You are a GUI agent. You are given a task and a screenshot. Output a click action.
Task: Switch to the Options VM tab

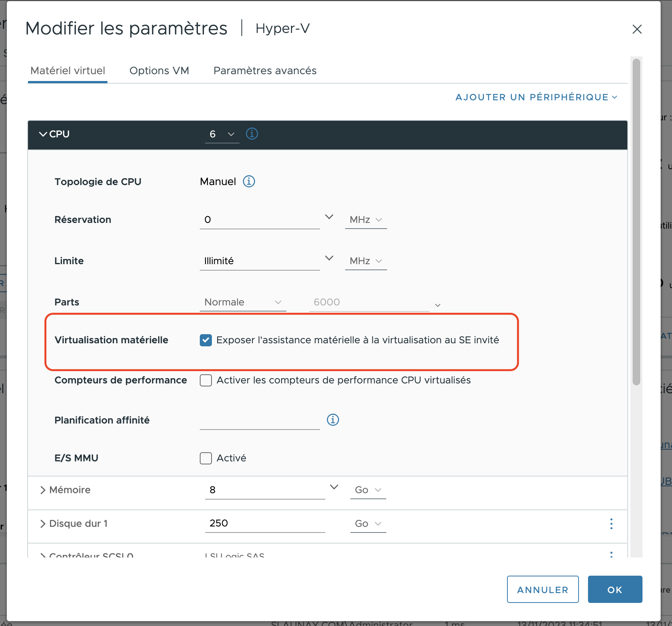[159, 71]
